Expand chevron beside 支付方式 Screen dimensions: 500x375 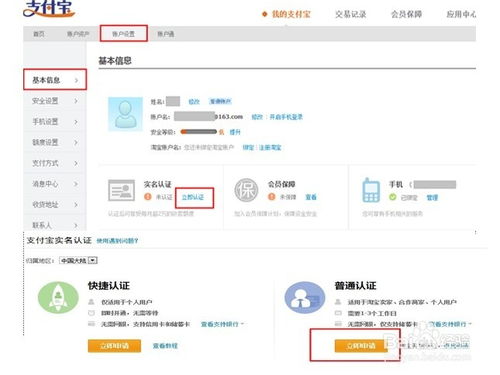click(76, 163)
